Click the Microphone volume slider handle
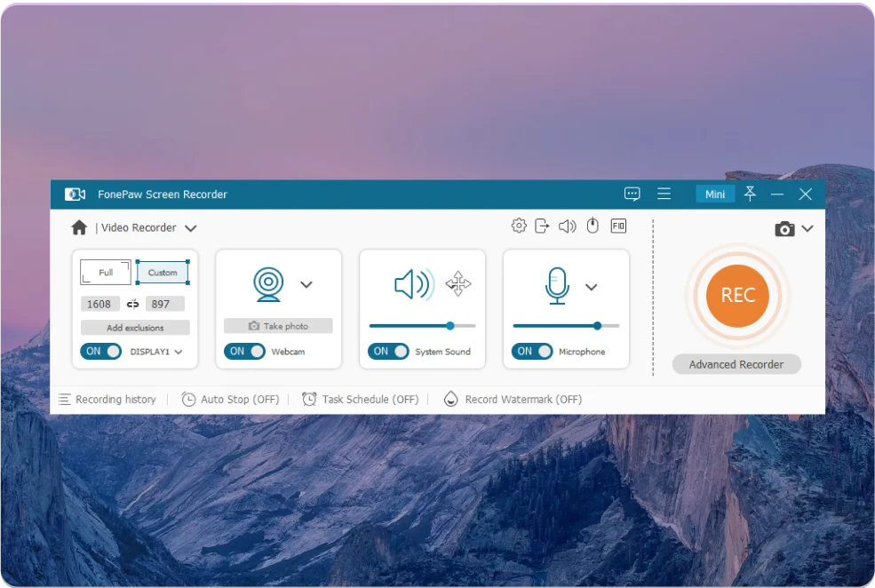 pos(597,326)
